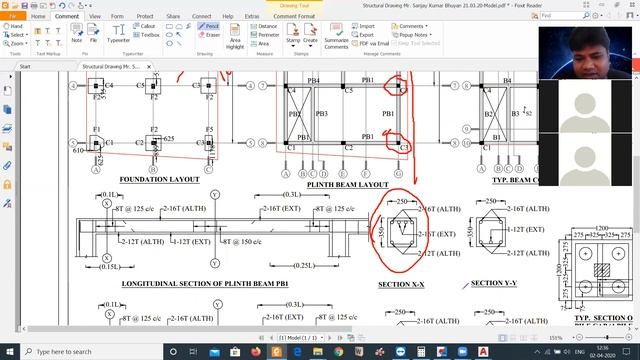
Task: Select the Rectangle drawing tool
Action: coord(169,26)
